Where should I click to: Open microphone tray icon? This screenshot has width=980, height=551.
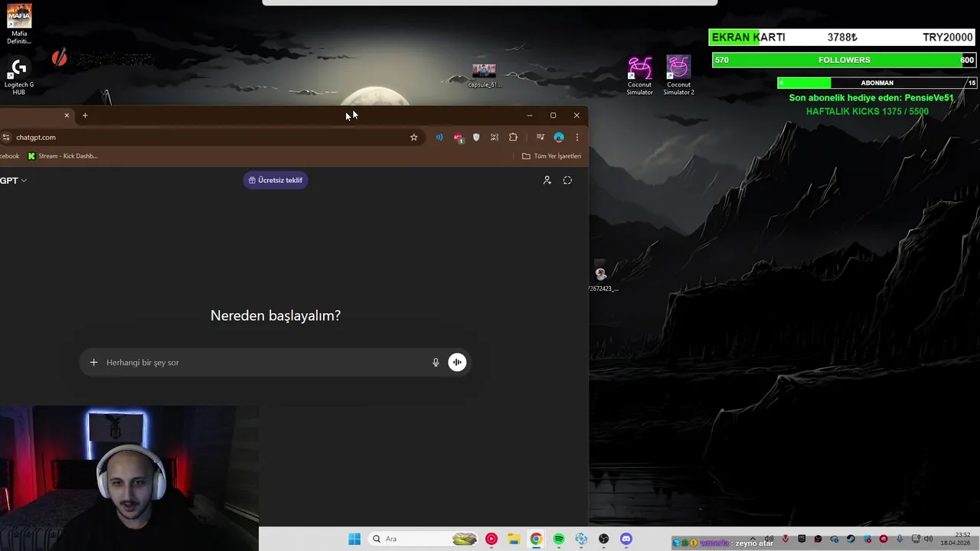(x=900, y=539)
